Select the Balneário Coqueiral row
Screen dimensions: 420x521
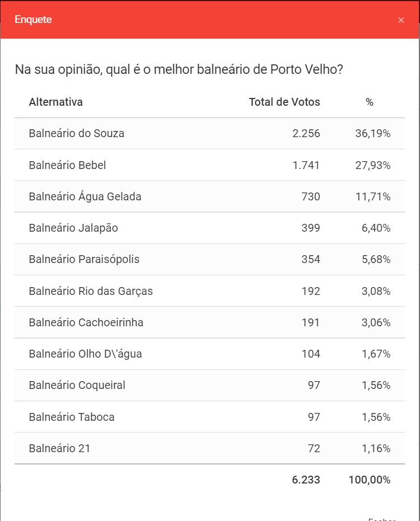tap(77, 385)
